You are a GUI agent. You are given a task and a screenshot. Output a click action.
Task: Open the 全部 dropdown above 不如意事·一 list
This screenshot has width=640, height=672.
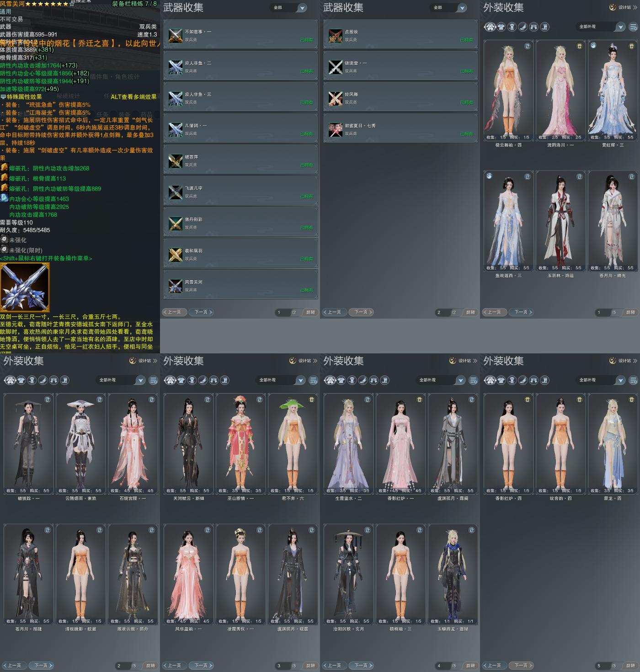click(289, 8)
